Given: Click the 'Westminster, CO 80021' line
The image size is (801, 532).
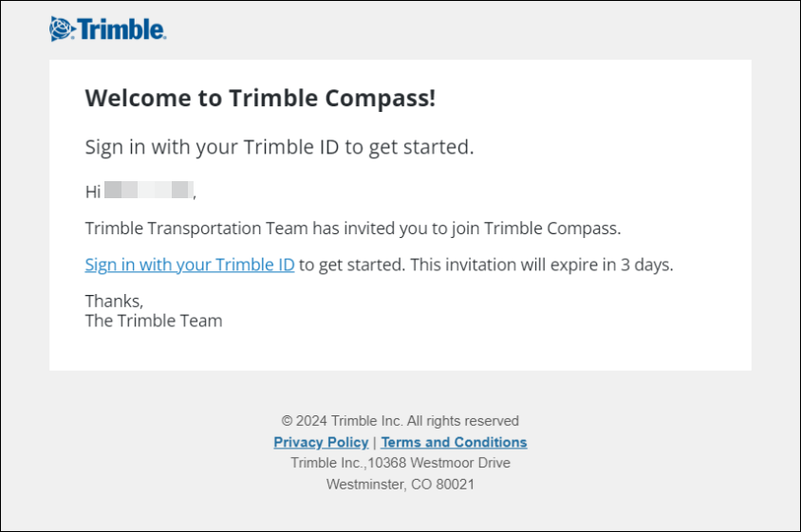Looking at the screenshot, I should click(x=400, y=484).
